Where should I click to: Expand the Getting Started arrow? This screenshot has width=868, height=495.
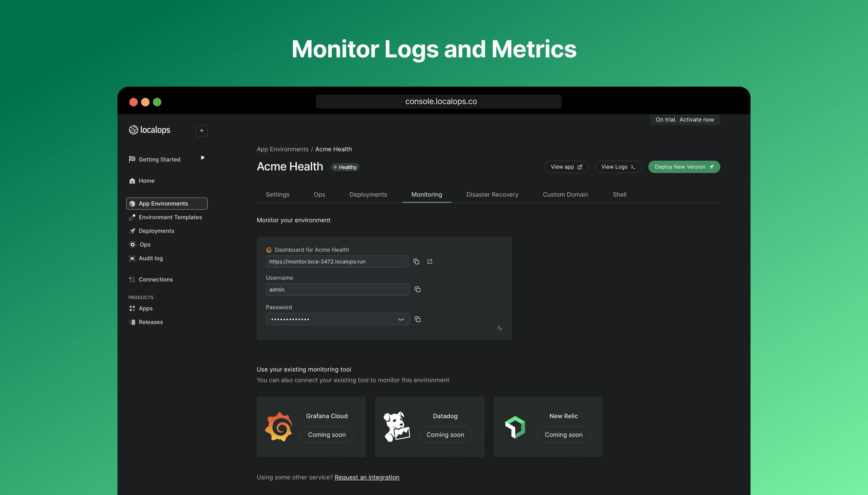coord(203,157)
